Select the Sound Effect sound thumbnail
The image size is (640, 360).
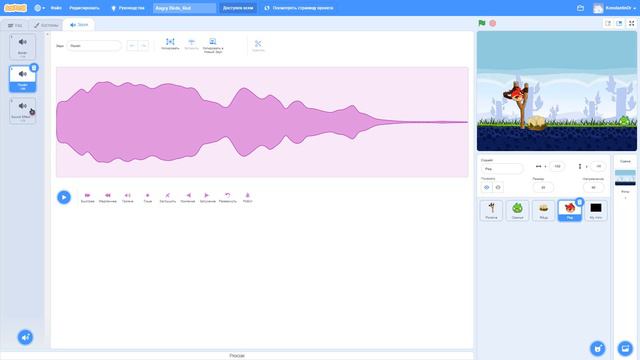[x=22, y=111]
